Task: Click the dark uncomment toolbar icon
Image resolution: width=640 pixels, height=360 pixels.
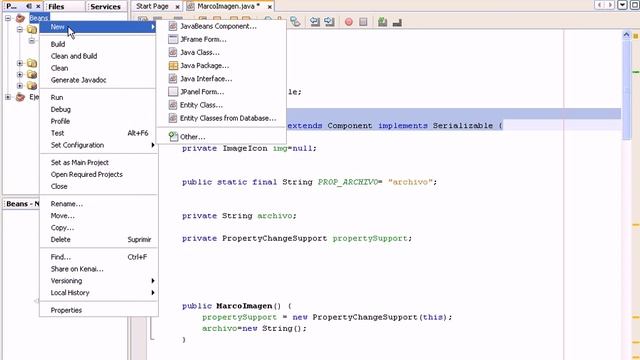Action: point(397,22)
